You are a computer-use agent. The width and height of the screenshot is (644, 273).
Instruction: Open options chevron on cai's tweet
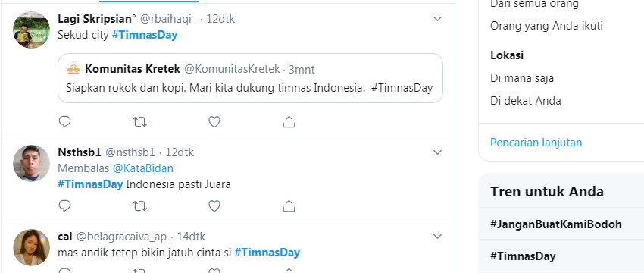coord(437,237)
